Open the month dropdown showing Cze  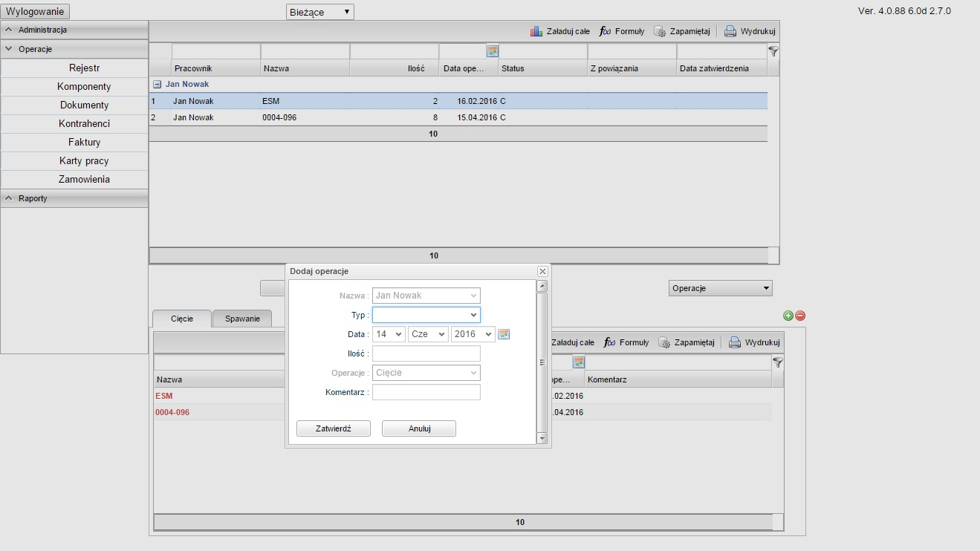(428, 334)
